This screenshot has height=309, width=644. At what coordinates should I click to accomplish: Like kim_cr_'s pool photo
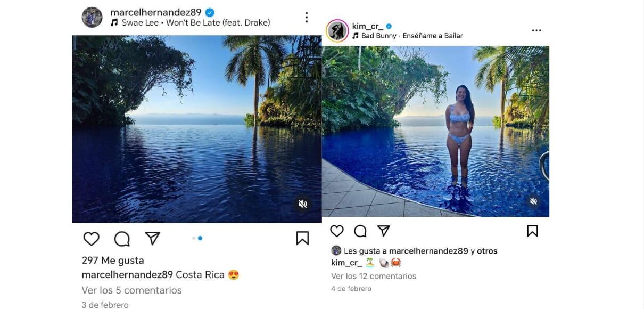point(337,230)
